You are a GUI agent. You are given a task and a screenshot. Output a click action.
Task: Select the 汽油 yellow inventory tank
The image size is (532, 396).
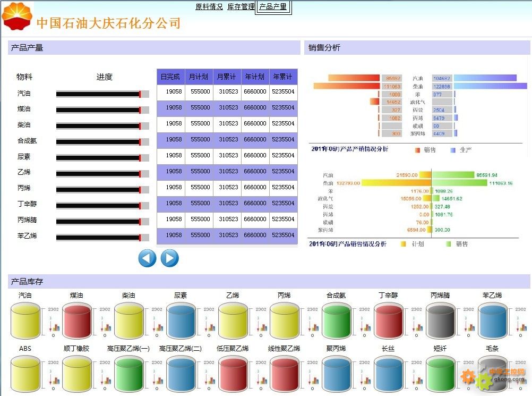coord(25,321)
